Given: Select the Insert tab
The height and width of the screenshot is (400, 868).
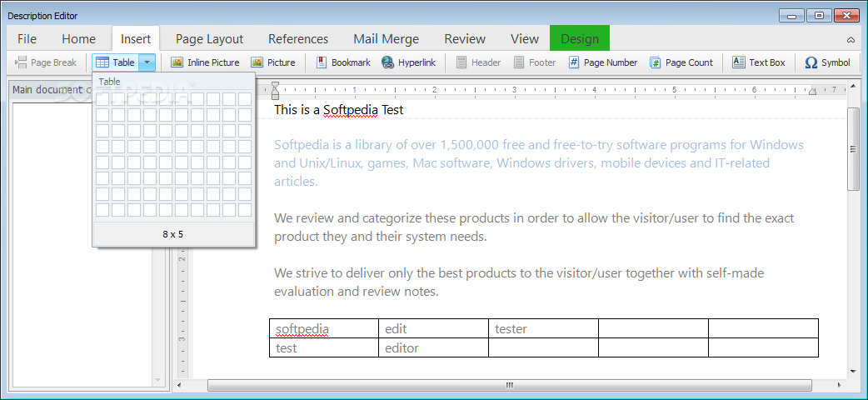Looking at the screenshot, I should 136,39.
